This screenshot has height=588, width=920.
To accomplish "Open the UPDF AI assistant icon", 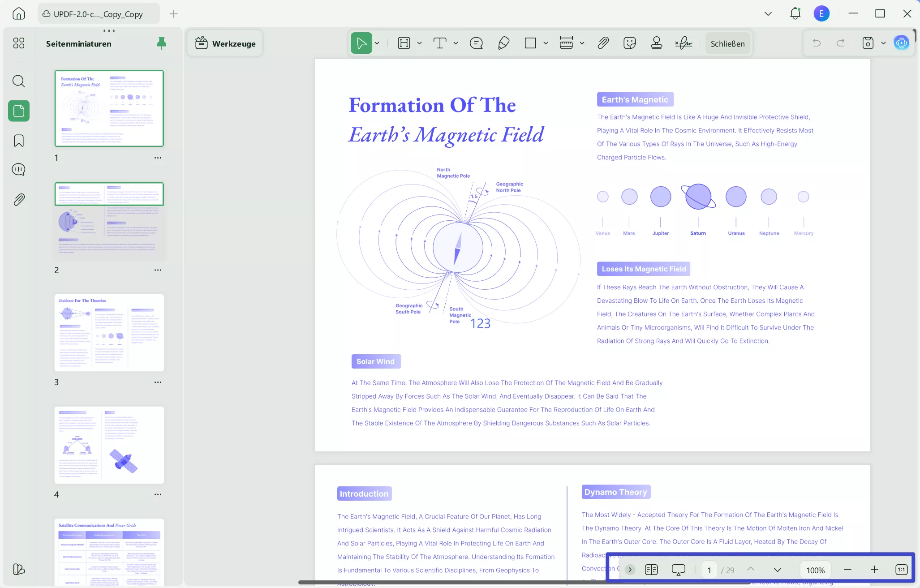I will [901, 43].
